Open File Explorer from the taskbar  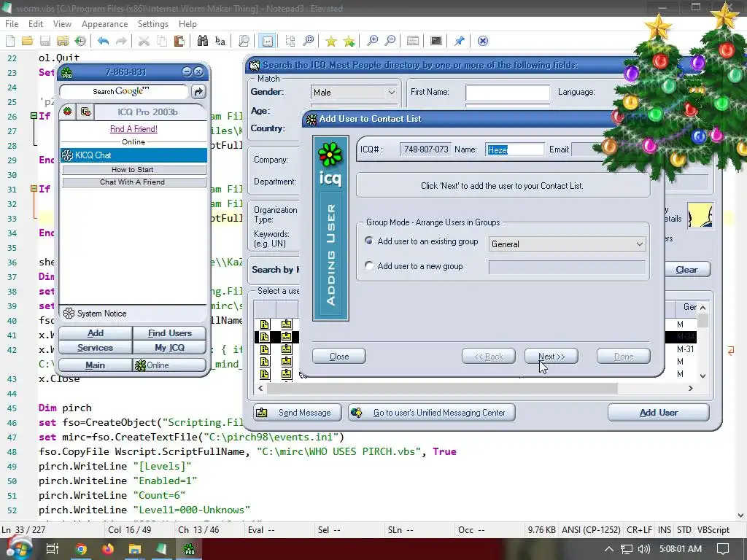click(135, 549)
